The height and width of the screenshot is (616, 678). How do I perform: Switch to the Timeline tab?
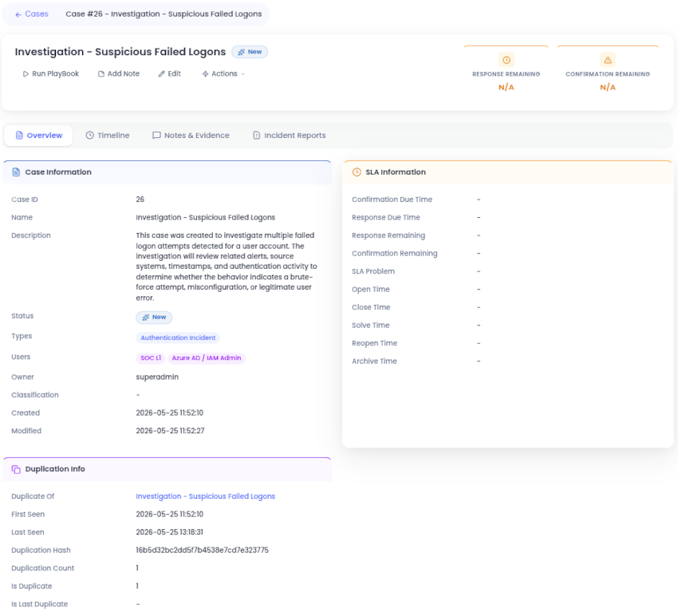(x=108, y=136)
